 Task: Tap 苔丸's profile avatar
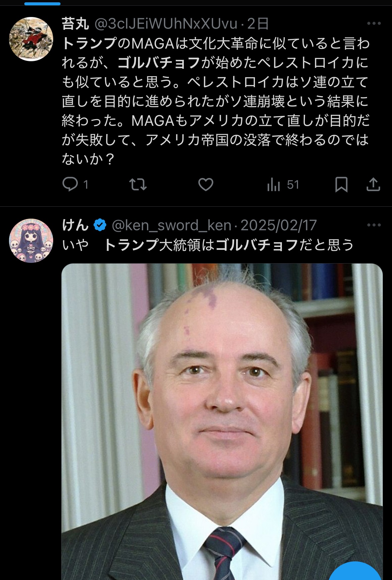(31, 39)
